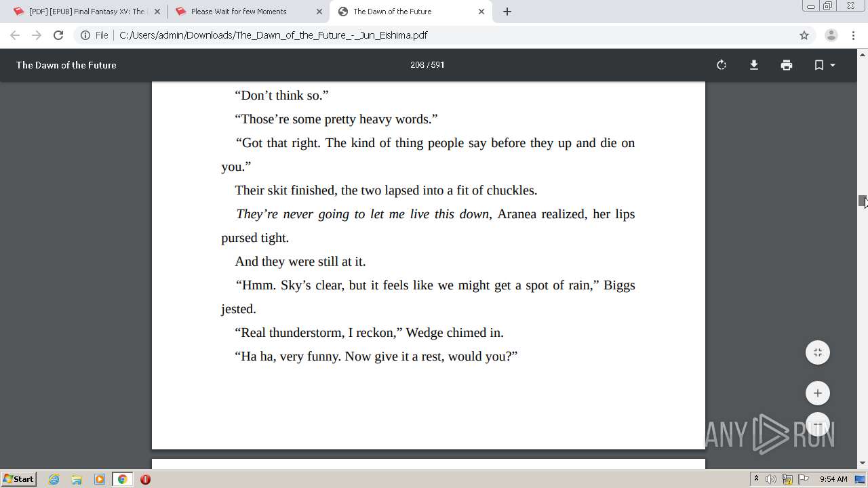
Task: Open the PDF bookmarks dropdown
Action: pyautogui.click(x=825, y=65)
